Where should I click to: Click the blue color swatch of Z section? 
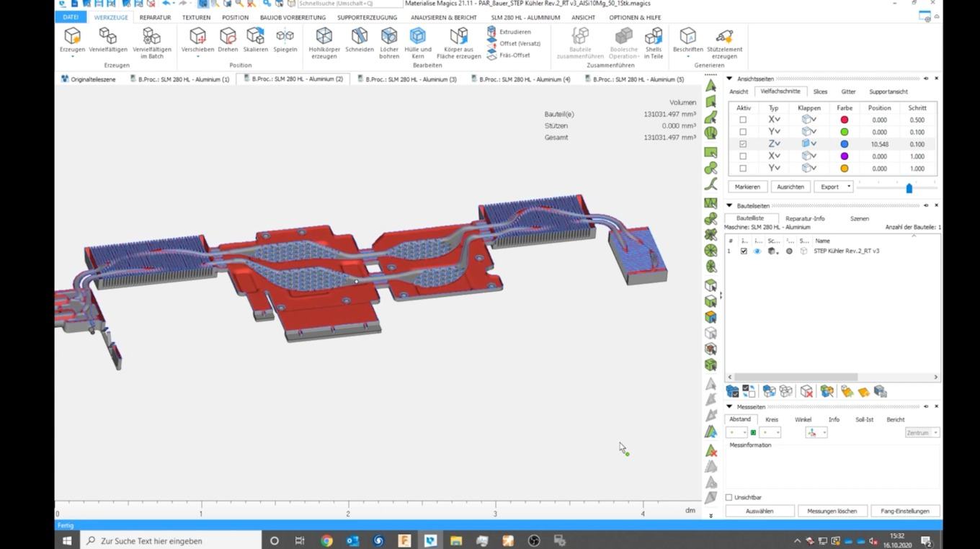coord(844,144)
